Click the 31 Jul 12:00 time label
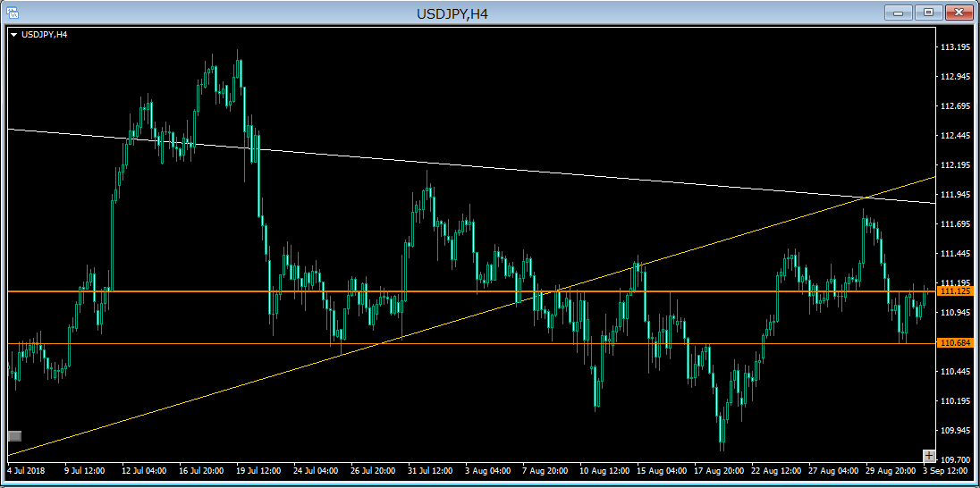The width and height of the screenshot is (980, 488). (x=431, y=470)
